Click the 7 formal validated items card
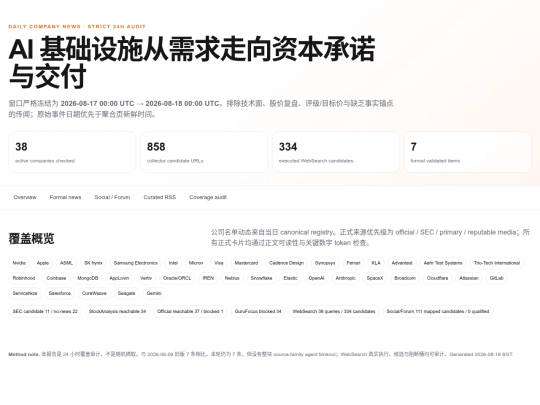Screen dimensions: 540x405 click(468, 152)
